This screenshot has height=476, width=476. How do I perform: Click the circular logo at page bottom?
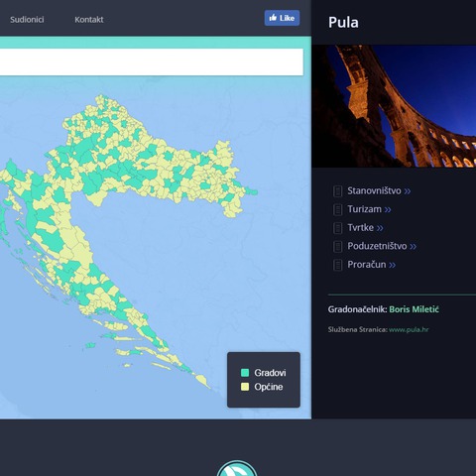[237, 468]
